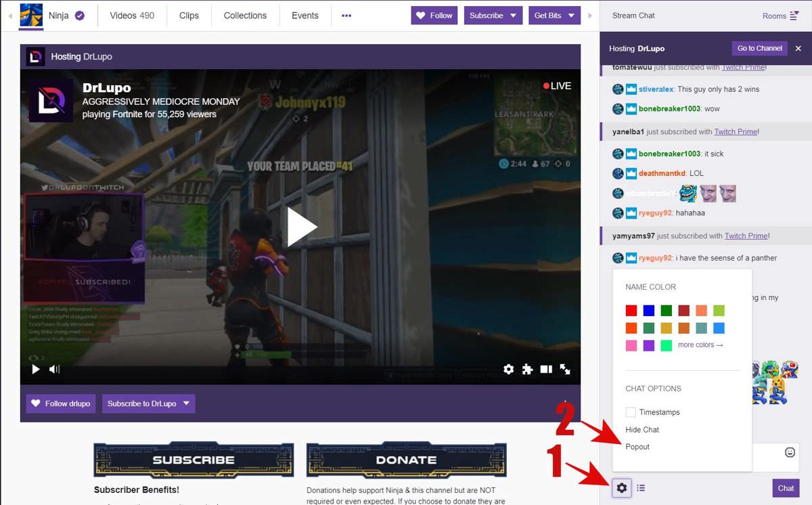This screenshot has height=505, width=812.
Task: Open the more colors link
Action: pyautogui.click(x=700, y=345)
